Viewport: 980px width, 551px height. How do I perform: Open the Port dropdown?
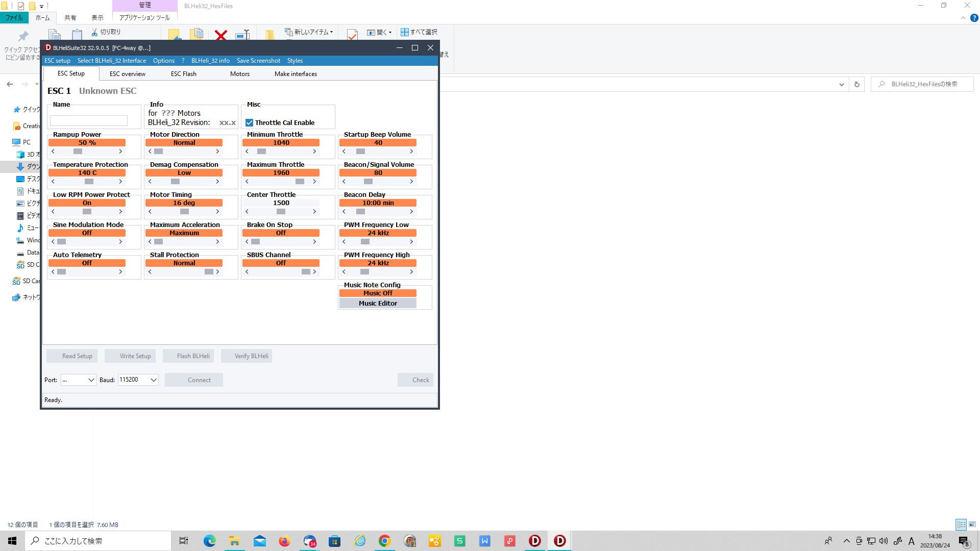[x=78, y=380]
